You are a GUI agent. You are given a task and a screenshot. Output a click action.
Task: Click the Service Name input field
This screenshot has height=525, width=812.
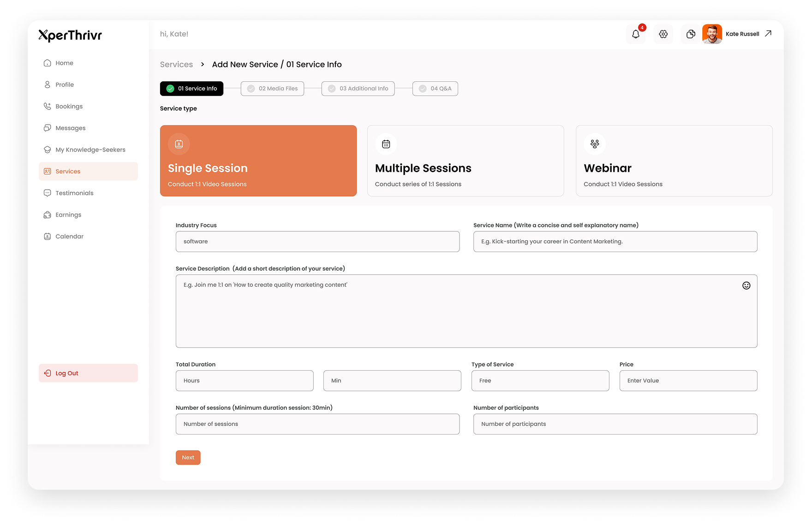(x=615, y=241)
